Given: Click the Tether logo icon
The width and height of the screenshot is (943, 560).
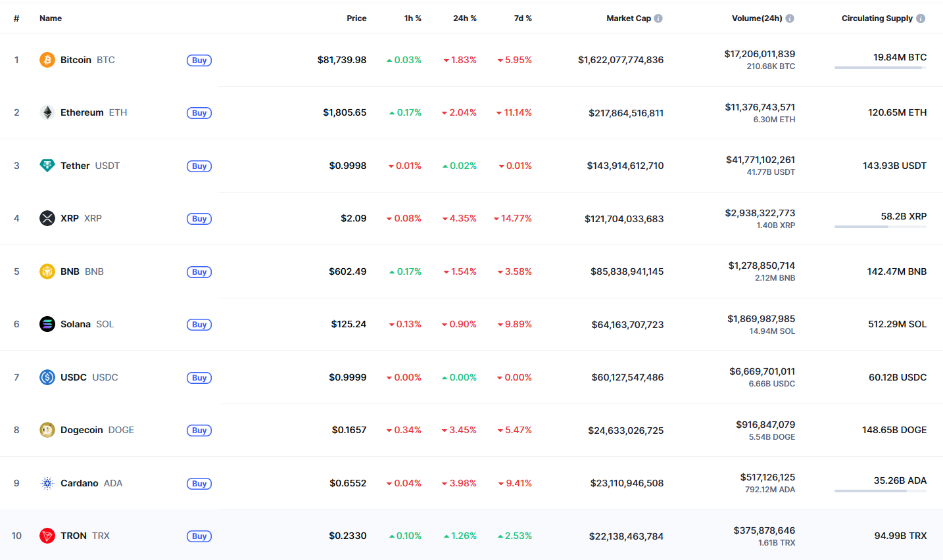Looking at the screenshot, I should pyautogui.click(x=47, y=166).
